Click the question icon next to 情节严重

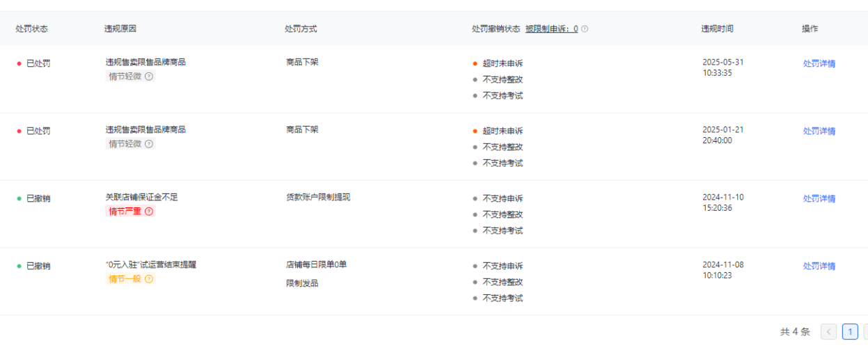[149, 212]
